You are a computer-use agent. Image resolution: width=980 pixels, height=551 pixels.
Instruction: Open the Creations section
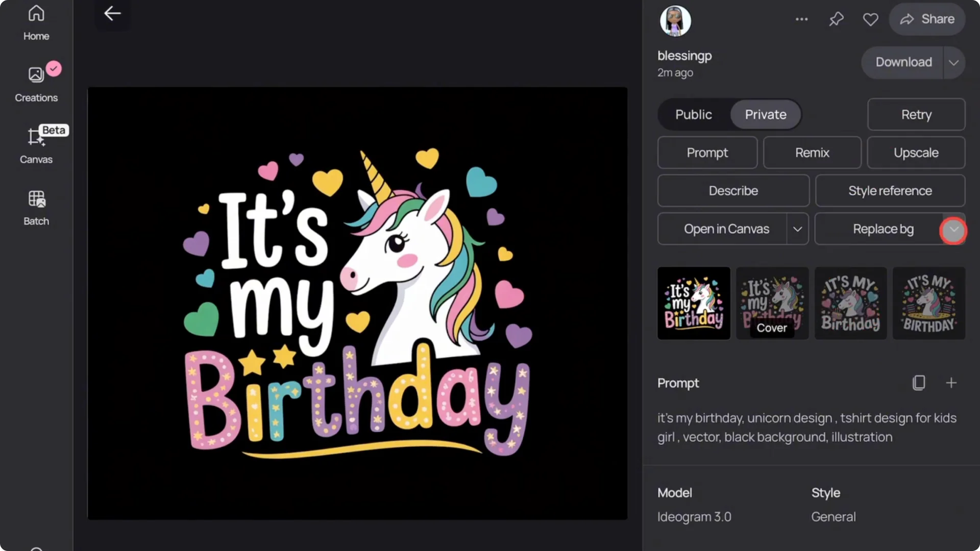[x=36, y=84]
